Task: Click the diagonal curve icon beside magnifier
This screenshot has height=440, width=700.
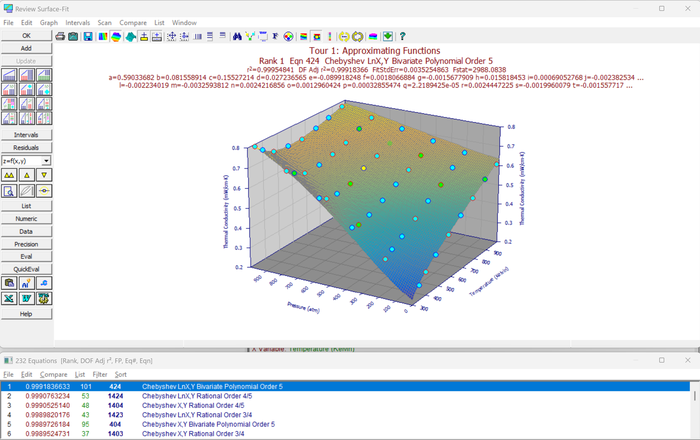Action: tap(27, 191)
